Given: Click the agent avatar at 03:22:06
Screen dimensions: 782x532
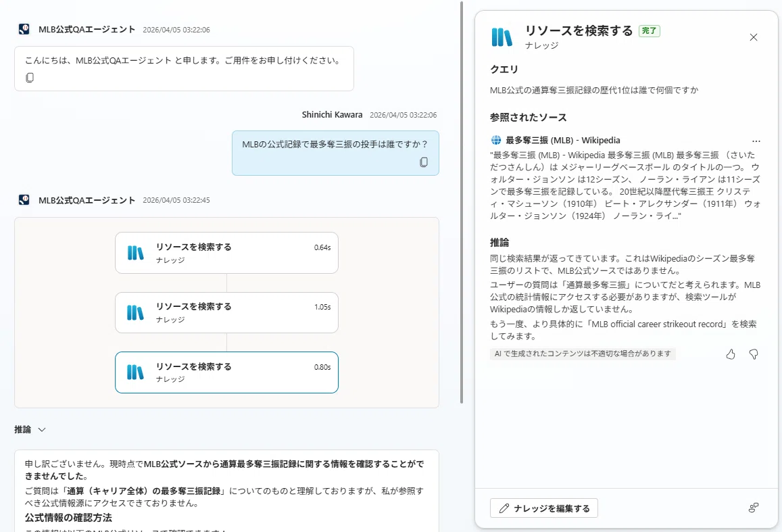Looking at the screenshot, I should pyautogui.click(x=24, y=29).
